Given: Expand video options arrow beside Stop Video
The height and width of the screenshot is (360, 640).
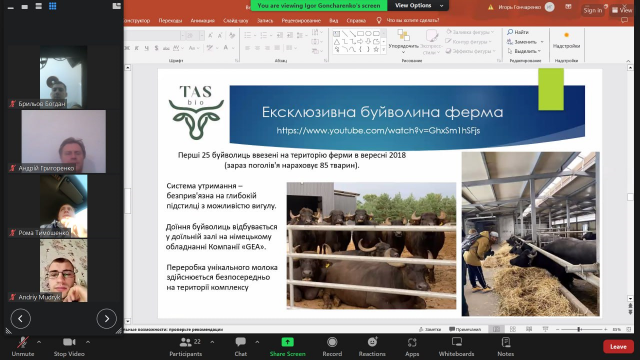Looking at the screenshot, I should click(x=88, y=342).
